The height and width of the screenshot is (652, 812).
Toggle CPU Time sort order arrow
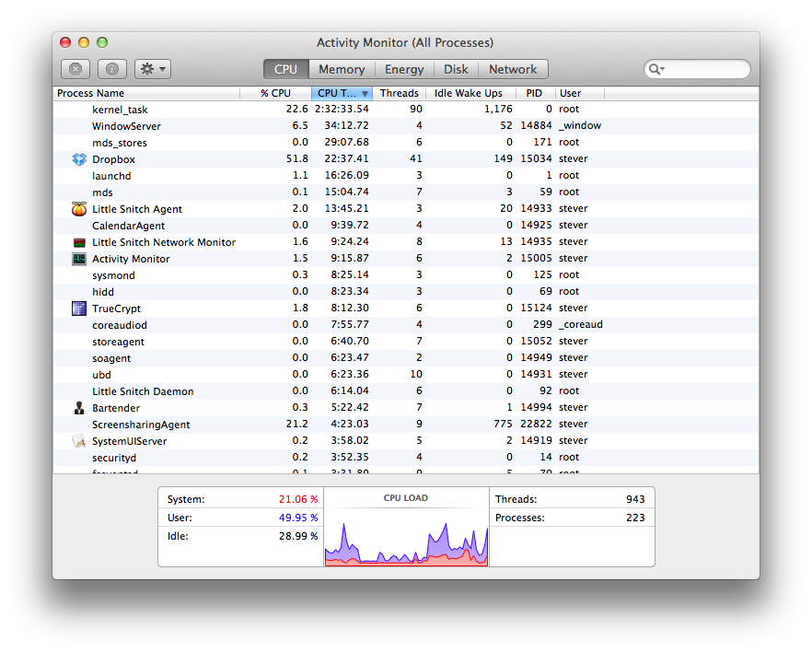[x=365, y=94]
